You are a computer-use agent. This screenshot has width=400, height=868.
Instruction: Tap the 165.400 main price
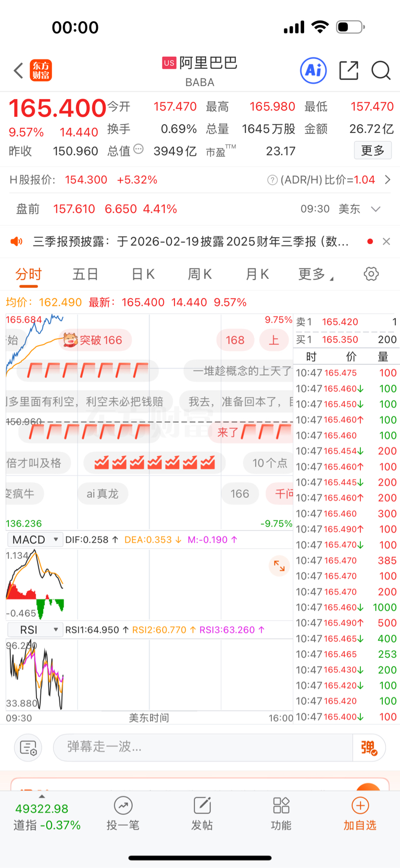pos(57,108)
